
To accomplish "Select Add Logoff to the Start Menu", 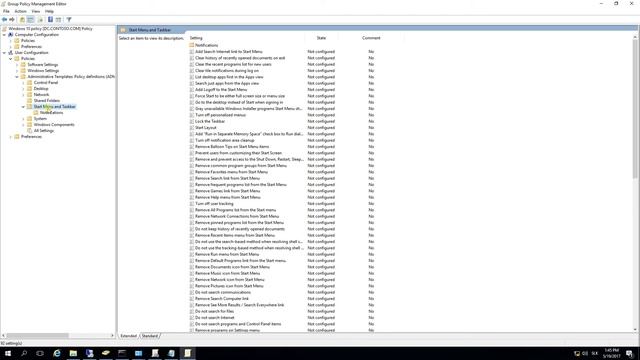I will [x=221, y=90].
